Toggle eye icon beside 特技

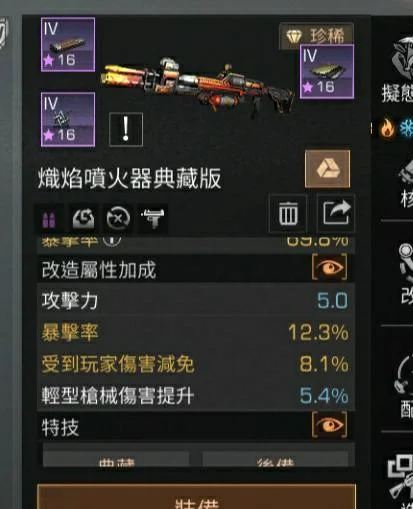(329, 425)
